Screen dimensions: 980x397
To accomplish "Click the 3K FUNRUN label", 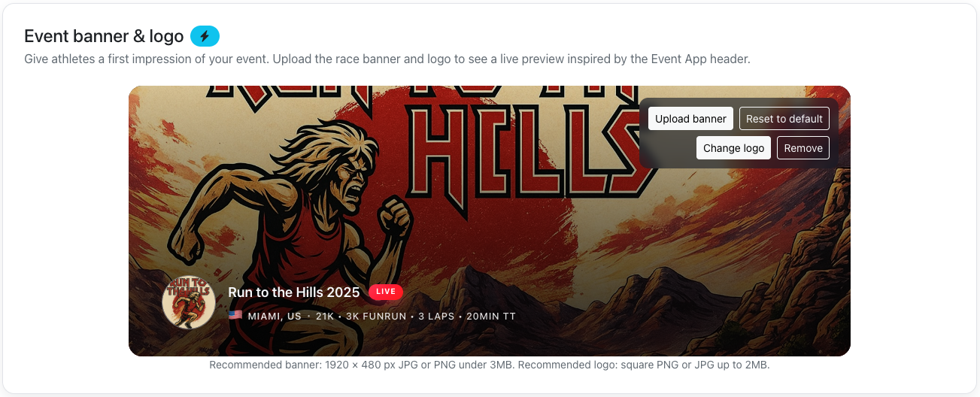I will pos(376,317).
